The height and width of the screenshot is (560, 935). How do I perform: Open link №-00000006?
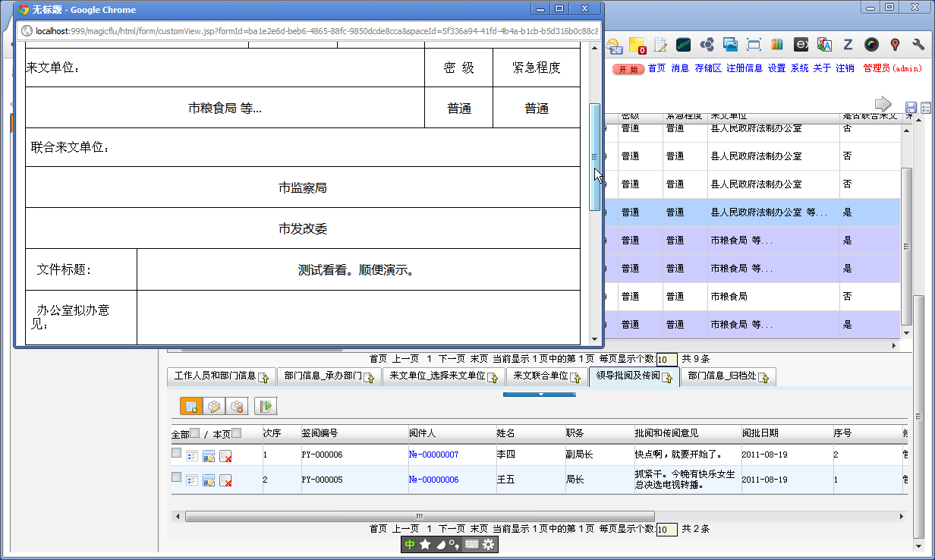[x=433, y=480]
